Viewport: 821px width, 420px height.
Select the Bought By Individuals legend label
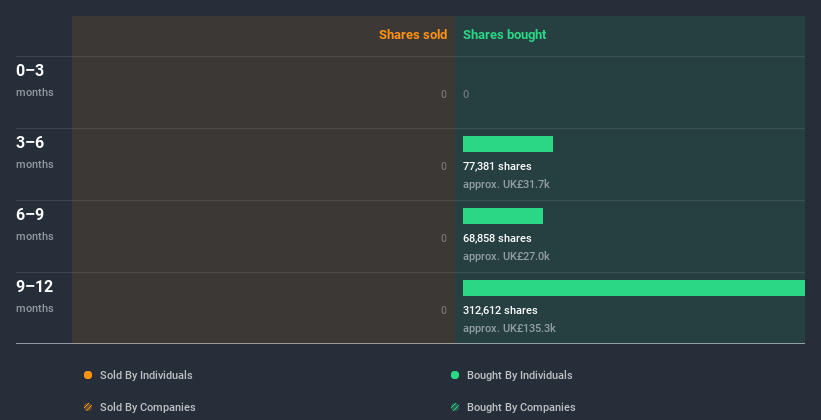(519, 375)
